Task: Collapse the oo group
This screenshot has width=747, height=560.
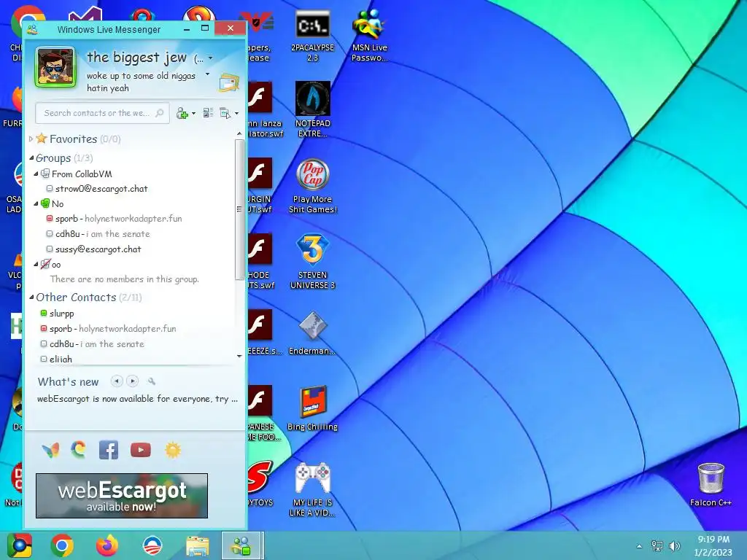Action: coord(36,264)
